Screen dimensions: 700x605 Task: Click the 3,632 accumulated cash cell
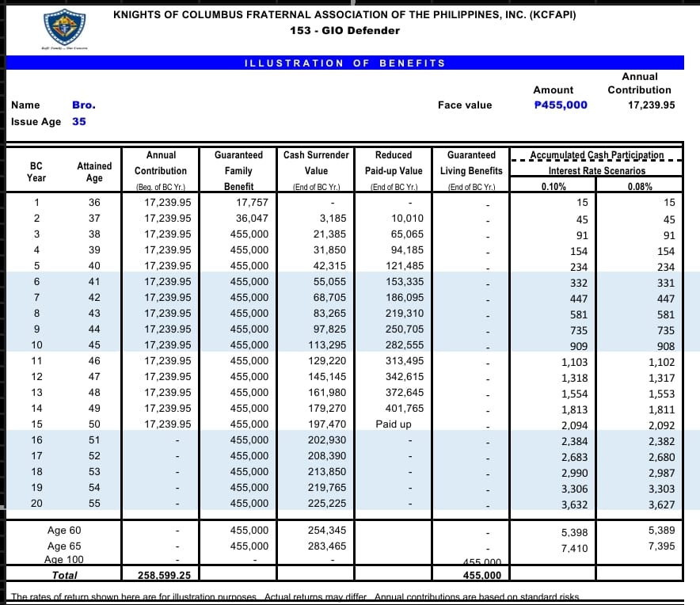click(x=575, y=505)
